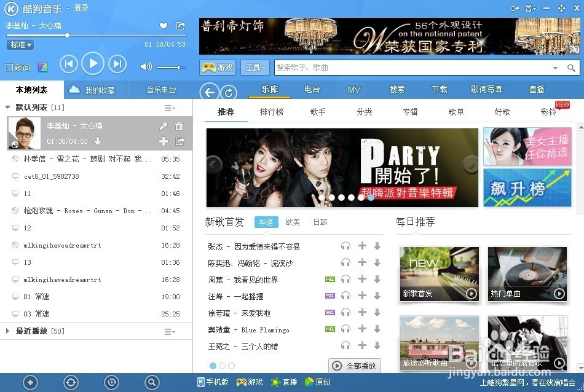The height and width of the screenshot is (392, 584).
Task: Download 王菀之 三个人的错
Action: 377,345
